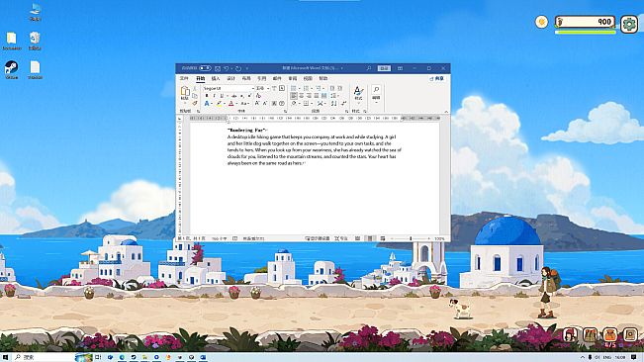Open the Review ribbon tab
The image size is (644, 362).
coord(293,78)
